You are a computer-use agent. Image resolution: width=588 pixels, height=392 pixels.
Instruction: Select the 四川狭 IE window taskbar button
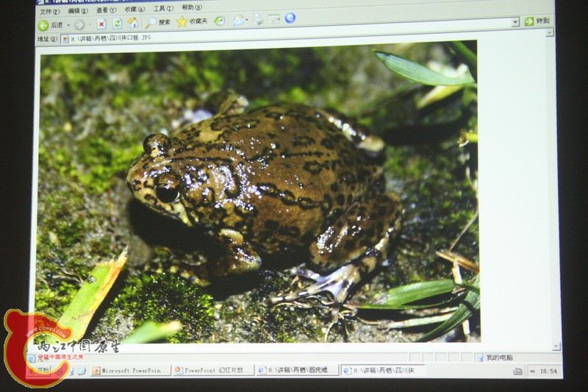tap(382, 371)
